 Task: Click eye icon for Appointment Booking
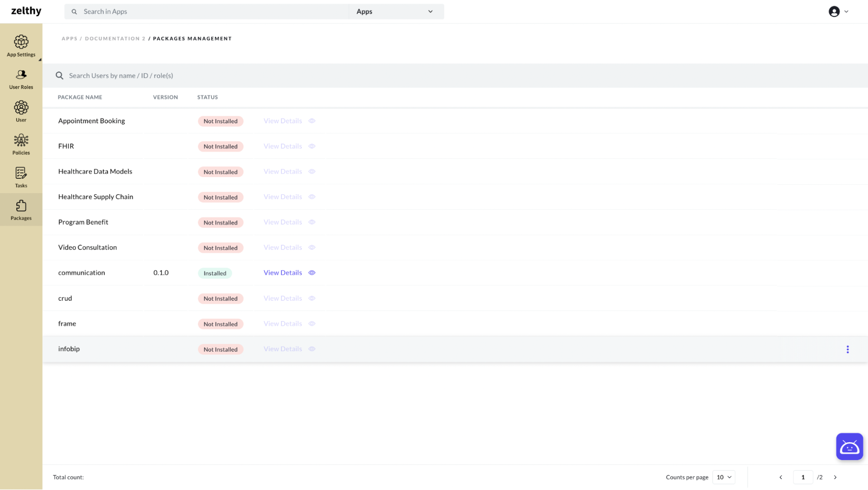coord(312,121)
